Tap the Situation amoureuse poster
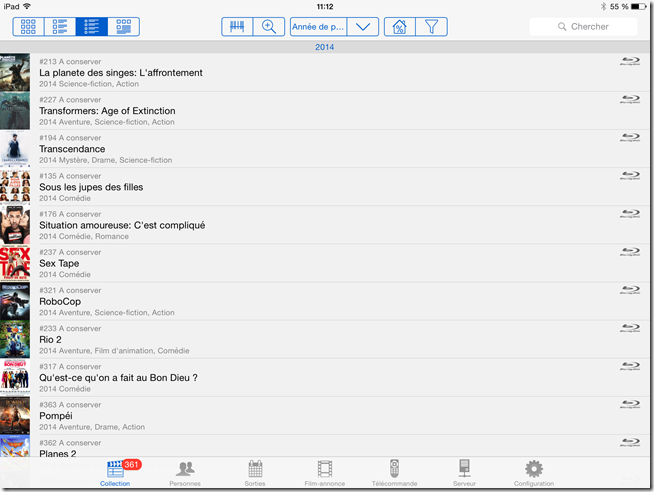Image resolution: width=654 pixels, height=492 pixels. point(15,225)
